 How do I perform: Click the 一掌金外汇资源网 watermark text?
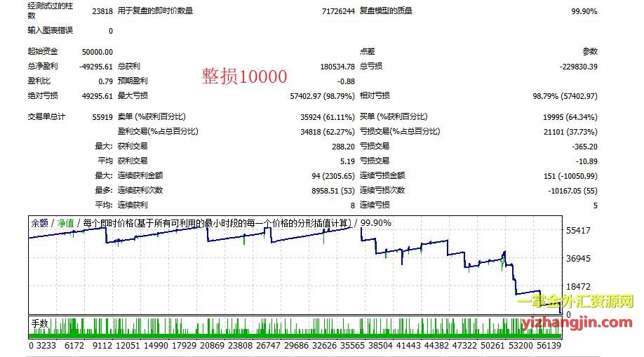click(x=575, y=302)
